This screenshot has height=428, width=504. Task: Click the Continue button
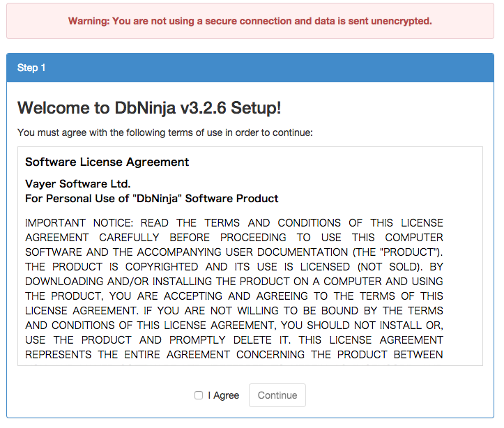point(277,395)
